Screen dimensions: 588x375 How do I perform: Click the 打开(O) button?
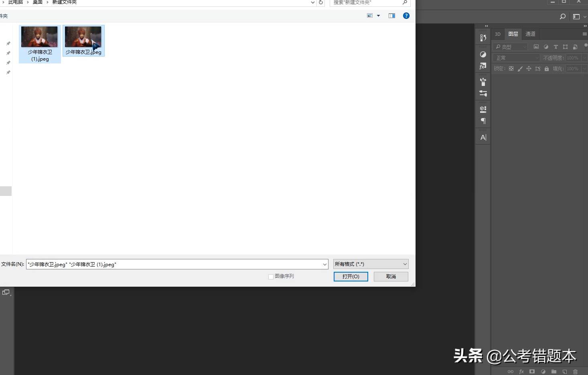(x=351, y=277)
